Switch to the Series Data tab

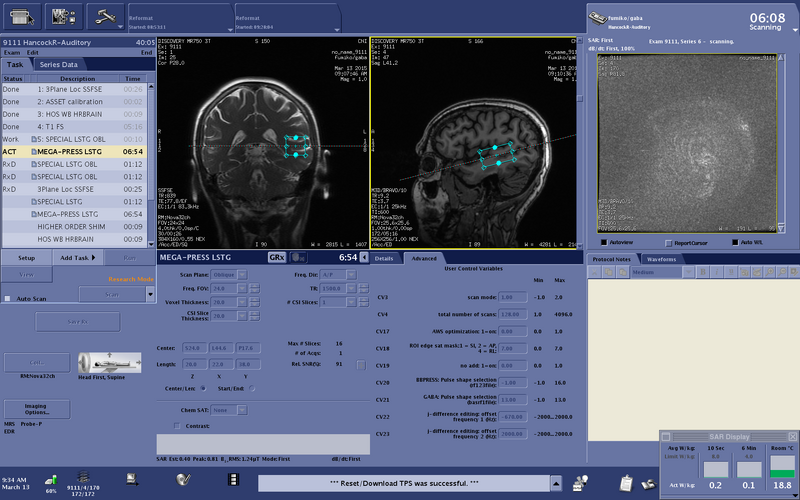[59, 65]
